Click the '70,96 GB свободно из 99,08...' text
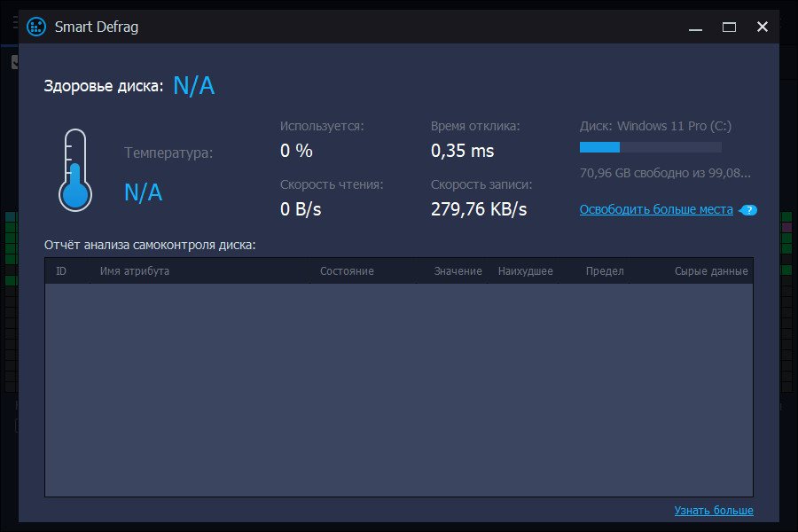798x532 pixels. [x=665, y=173]
